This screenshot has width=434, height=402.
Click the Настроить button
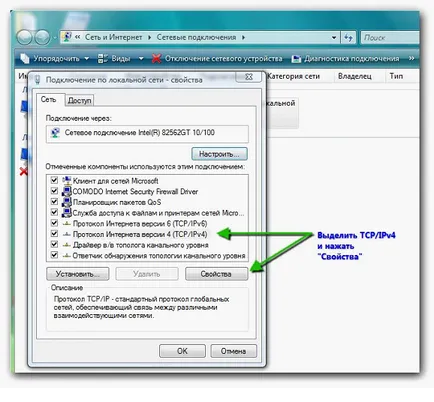click(219, 154)
